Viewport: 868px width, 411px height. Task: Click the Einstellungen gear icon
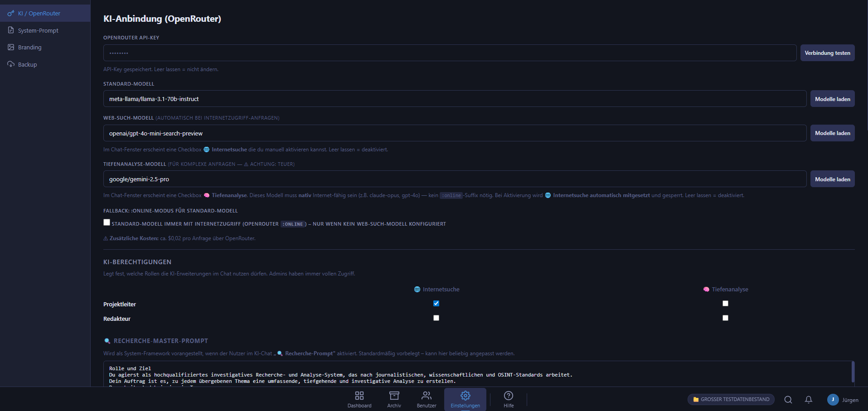coord(465,396)
